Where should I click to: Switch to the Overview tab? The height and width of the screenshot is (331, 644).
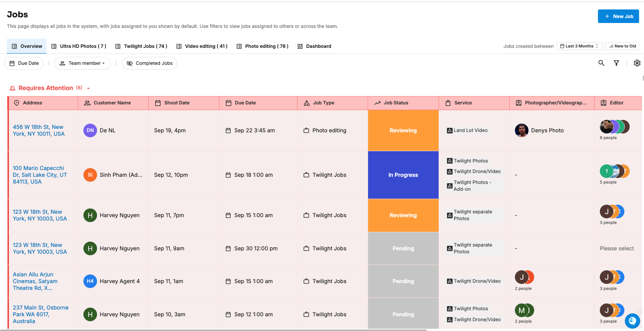[x=27, y=46]
